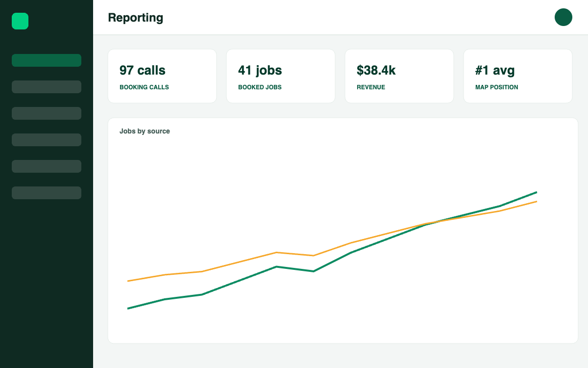Viewport: 588px width, 368px height.
Task: Click the bright green app logo
Action: pyautogui.click(x=20, y=21)
